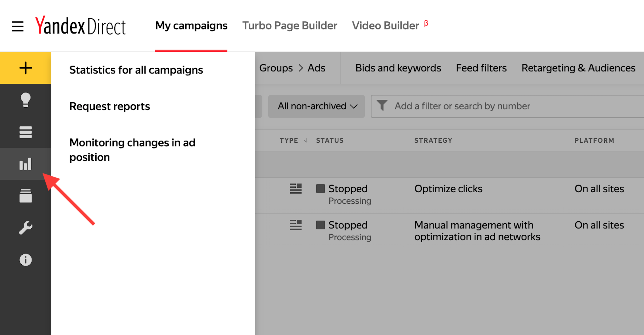Sort by the TYPE column arrow

point(306,140)
